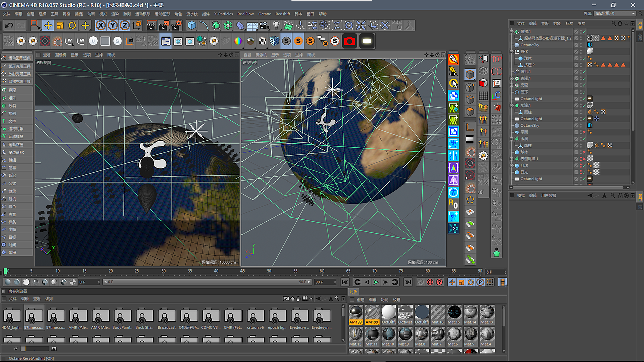Toggle the green checkmark for 圆环 object

583,92
